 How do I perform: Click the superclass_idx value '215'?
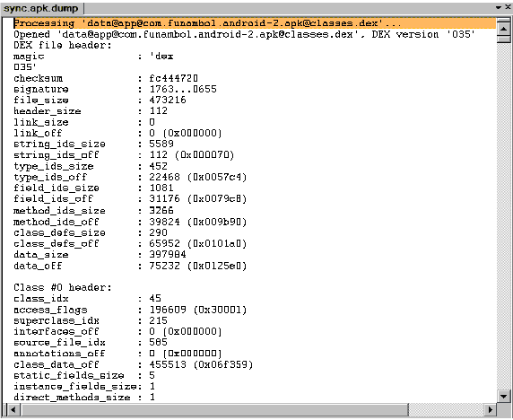tap(159, 320)
